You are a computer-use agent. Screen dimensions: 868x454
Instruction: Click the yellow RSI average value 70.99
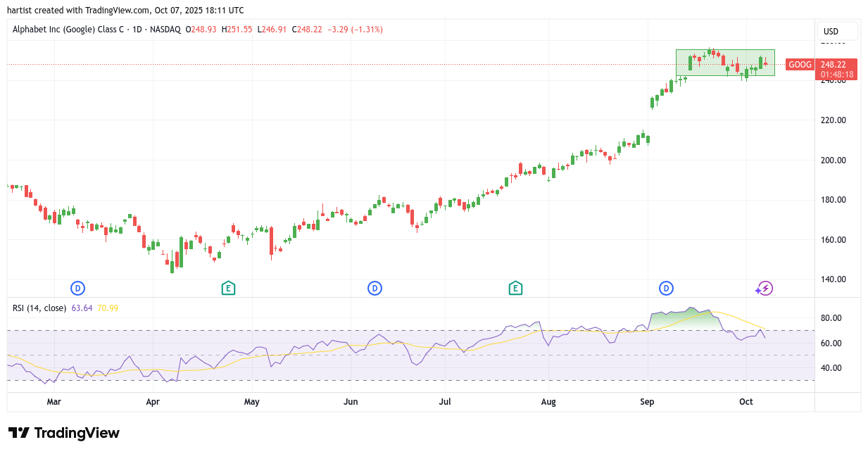point(108,308)
